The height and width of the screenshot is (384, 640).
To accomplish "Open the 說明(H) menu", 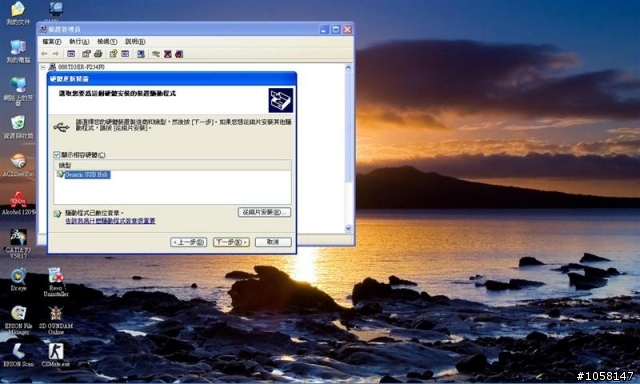I will coord(135,42).
